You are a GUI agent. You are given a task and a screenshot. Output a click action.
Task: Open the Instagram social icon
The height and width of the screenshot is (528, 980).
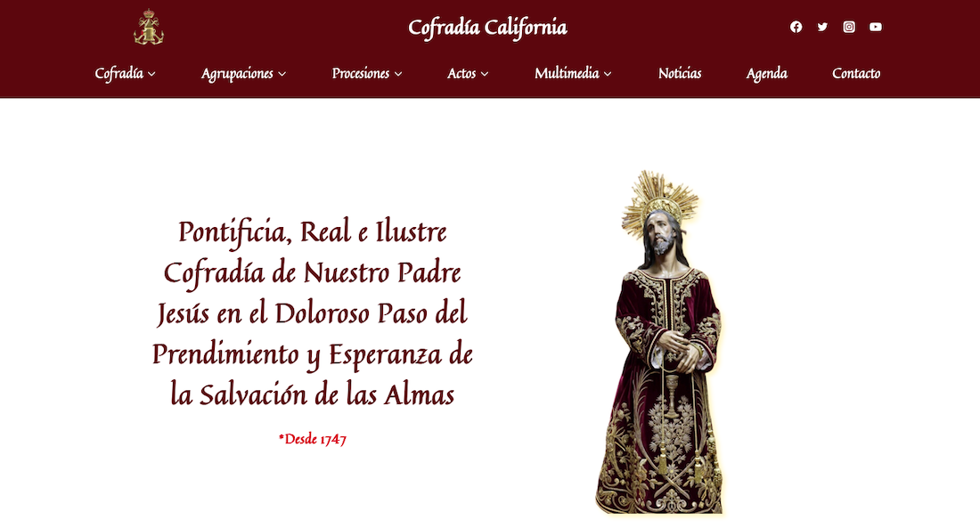tap(849, 27)
